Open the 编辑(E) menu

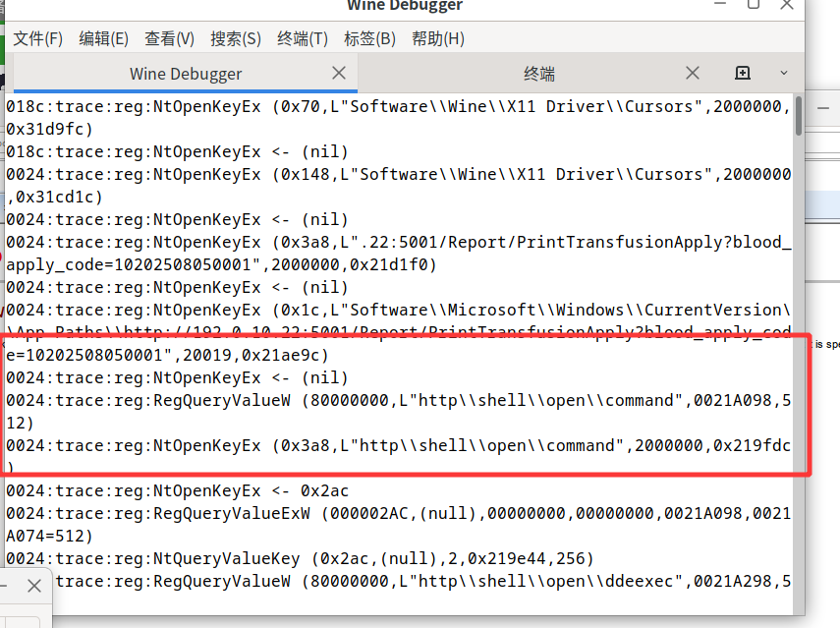coord(103,38)
